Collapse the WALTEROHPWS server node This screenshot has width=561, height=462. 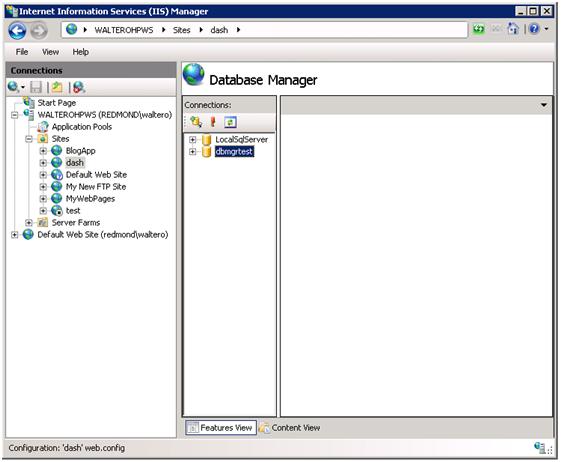[x=15, y=115]
